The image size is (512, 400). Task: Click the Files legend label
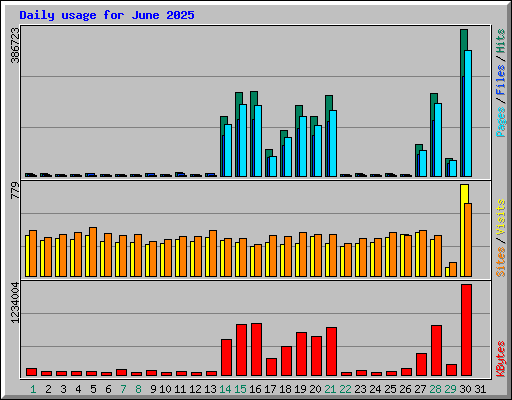501,80
